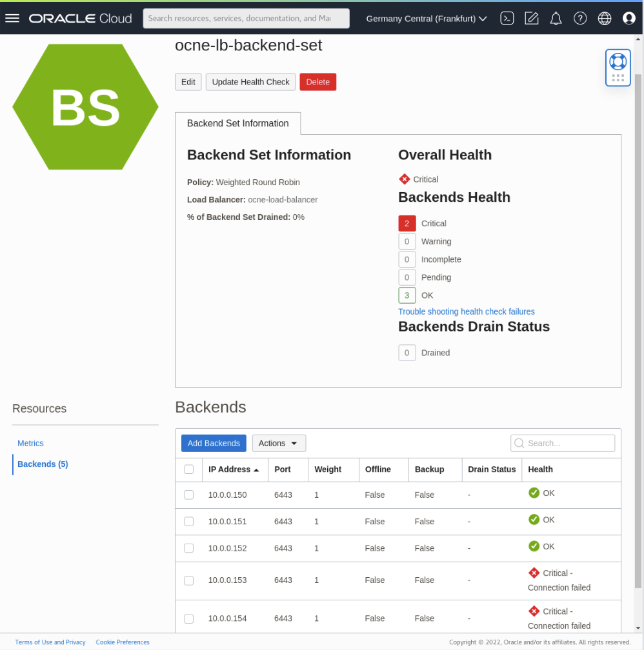Click Critical icon for 10.0.0.154

(x=534, y=611)
